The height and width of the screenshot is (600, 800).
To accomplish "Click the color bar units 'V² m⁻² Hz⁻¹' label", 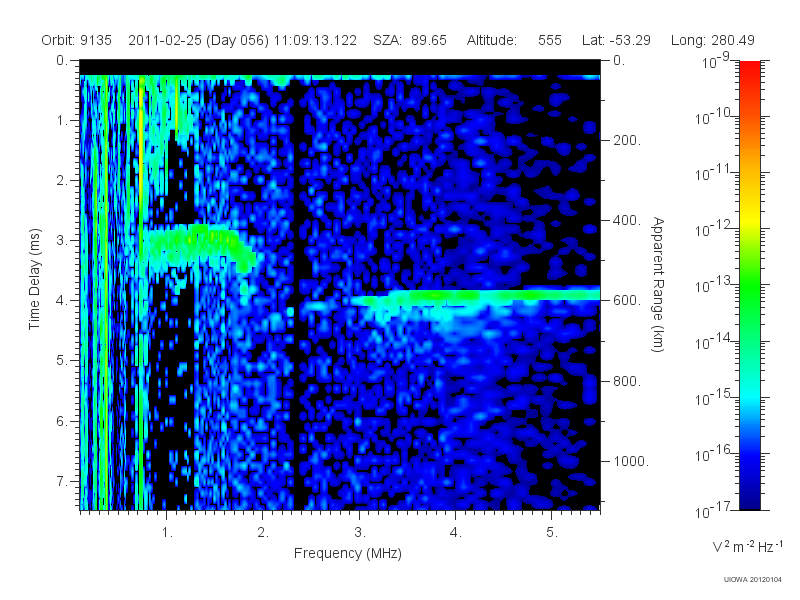I will click(747, 546).
